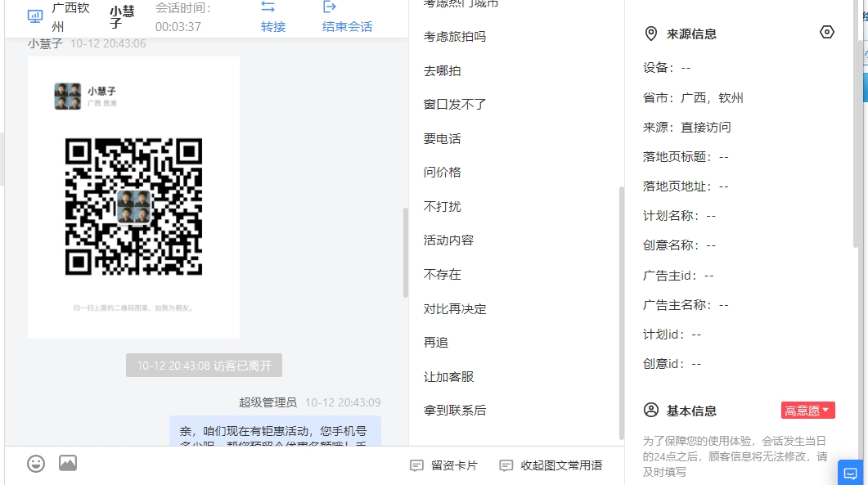
Task: Open the 高意愿 dropdown tag
Action: (x=807, y=411)
